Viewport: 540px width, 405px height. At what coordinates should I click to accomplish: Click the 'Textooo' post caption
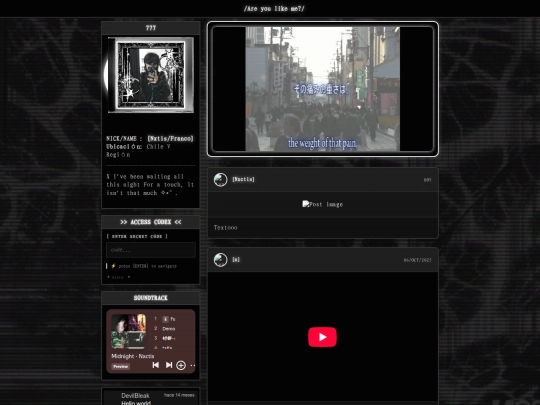226,228
